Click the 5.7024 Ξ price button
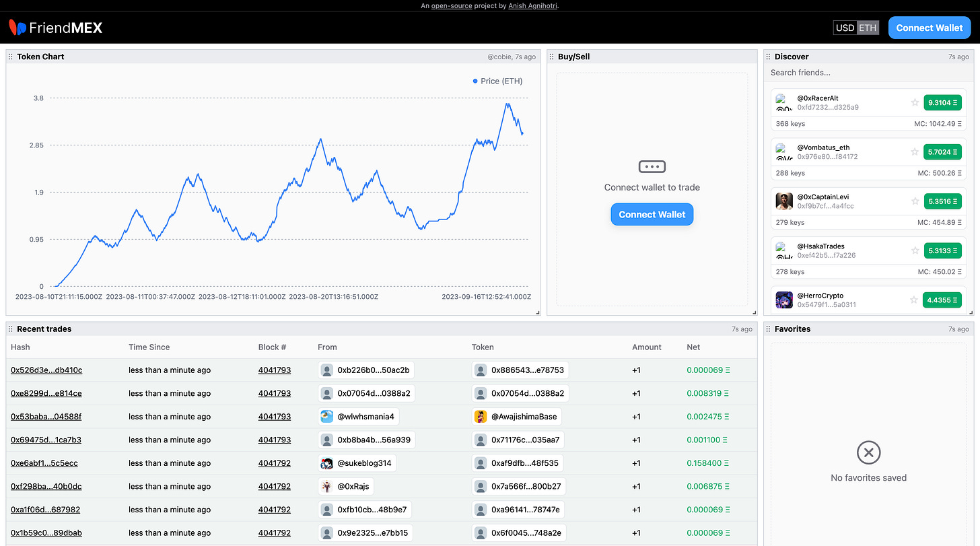Screen dimensions: 980x546 (943, 151)
